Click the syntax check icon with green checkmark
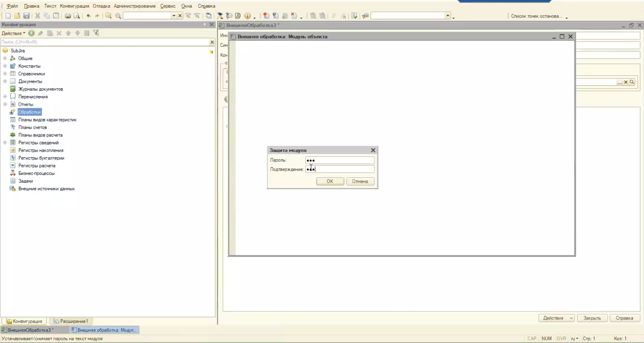 [354, 16]
